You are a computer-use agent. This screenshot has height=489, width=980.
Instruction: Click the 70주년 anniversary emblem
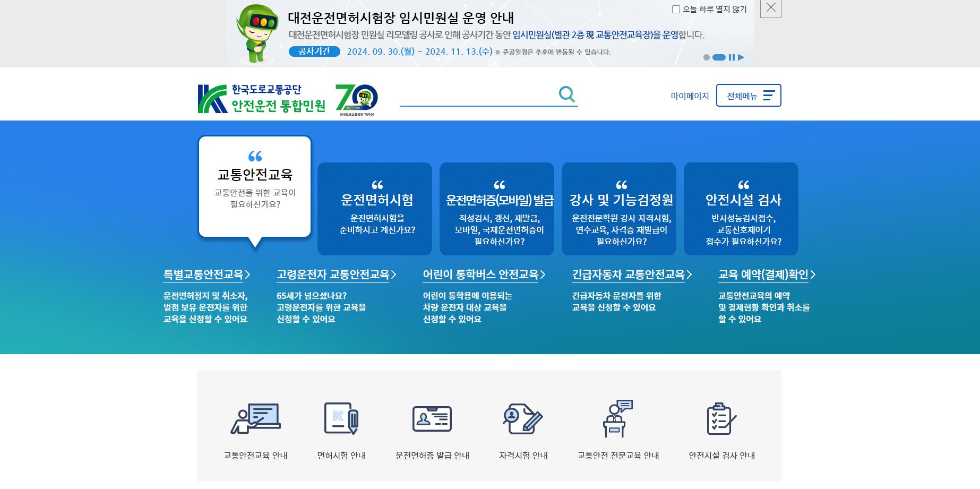357,100
